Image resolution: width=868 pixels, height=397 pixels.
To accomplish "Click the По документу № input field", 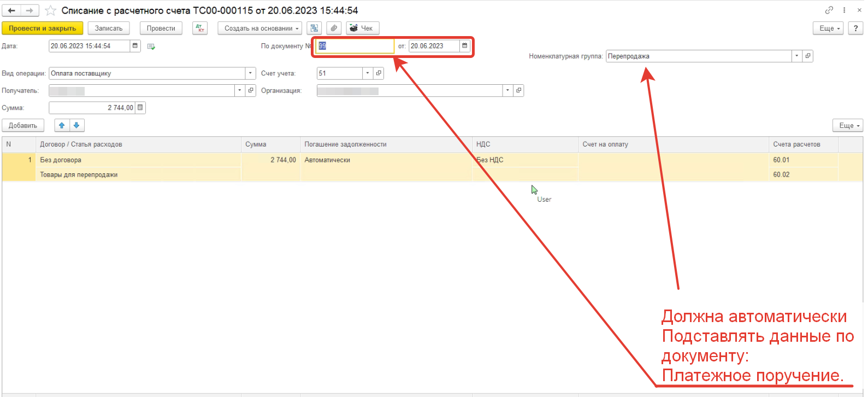I will [x=355, y=46].
